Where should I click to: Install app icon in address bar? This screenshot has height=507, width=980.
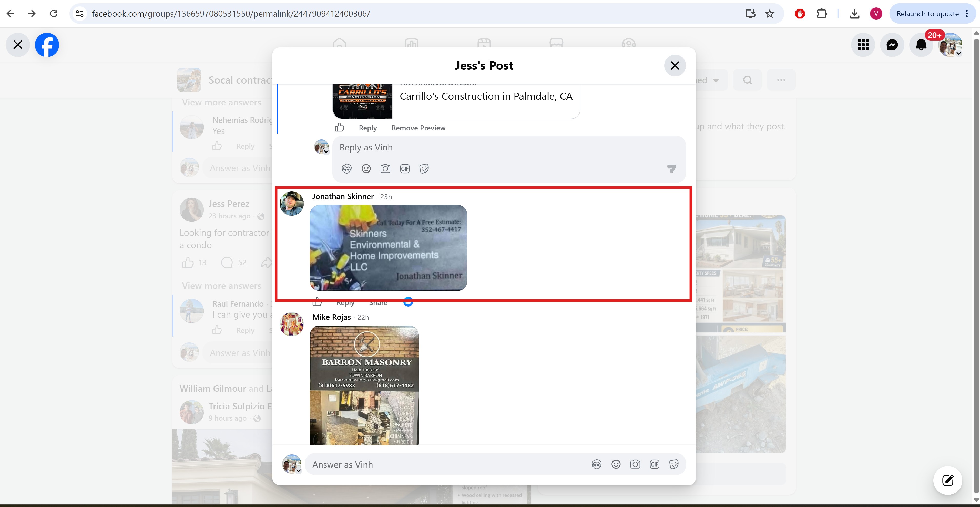(x=750, y=14)
